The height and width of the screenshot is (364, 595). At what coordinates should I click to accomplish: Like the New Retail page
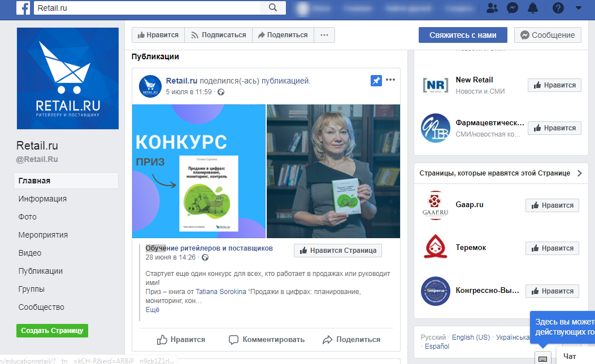[554, 85]
